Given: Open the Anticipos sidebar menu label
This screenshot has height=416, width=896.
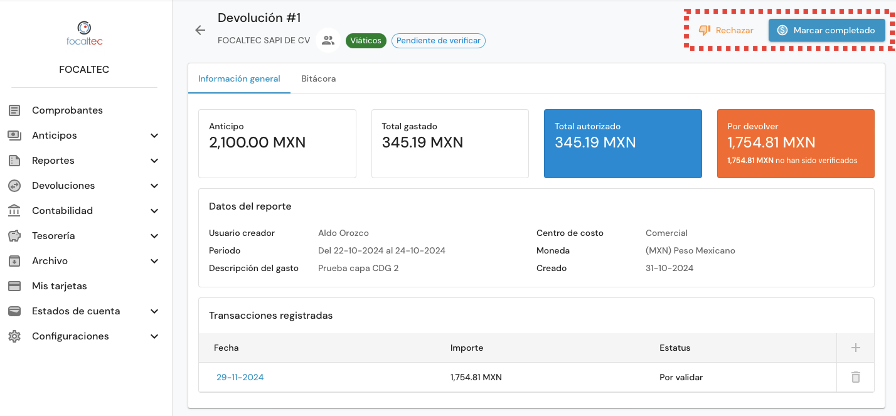Looking at the screenshot, I should coord(54,135).
